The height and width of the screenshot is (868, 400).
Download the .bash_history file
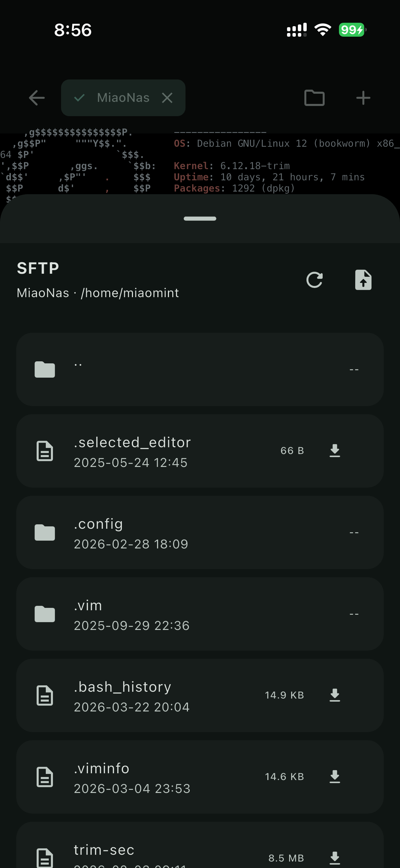click(x=335, y=695)
